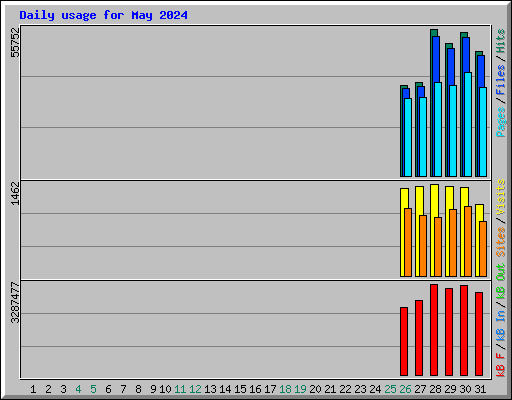Click the red kB F bar for day 30
512x400 pixels.
(464, 330)
